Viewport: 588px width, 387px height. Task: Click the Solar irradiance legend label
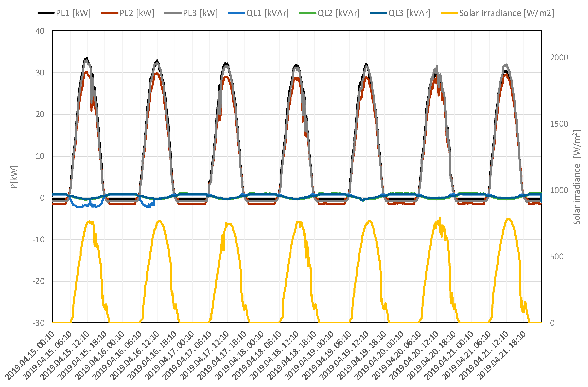[506, 13]
